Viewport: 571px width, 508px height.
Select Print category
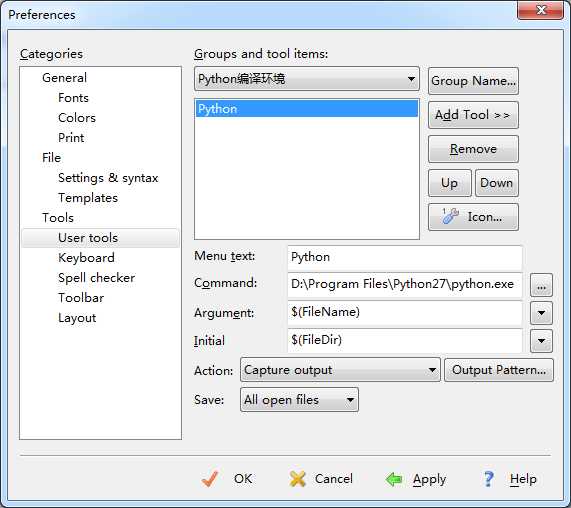(71, 138)
